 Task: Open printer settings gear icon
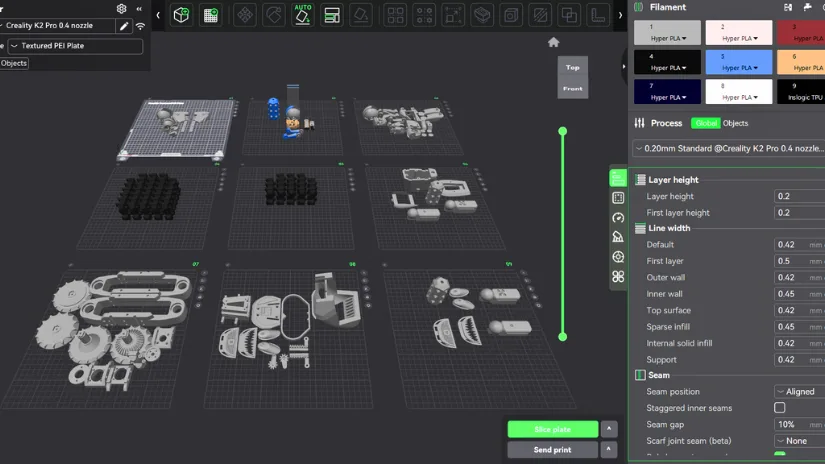pyautogui.click(x=122, y=8)
